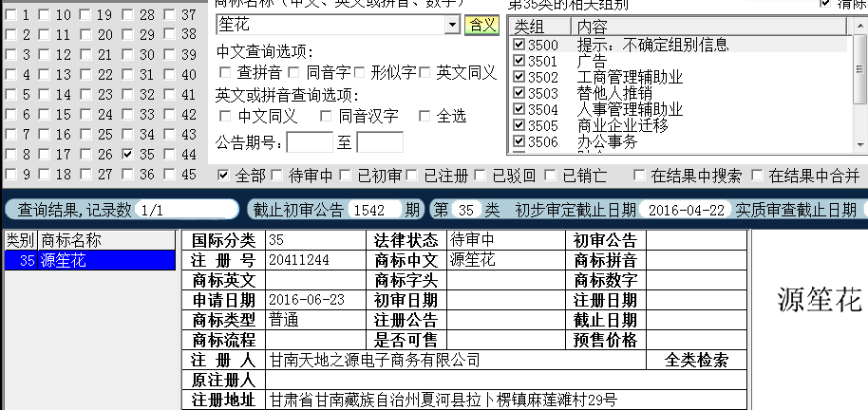The image size is (868, 410).
Task: Uncheck group 3505 商业企业迁移
Action: (x=519, y=125)
